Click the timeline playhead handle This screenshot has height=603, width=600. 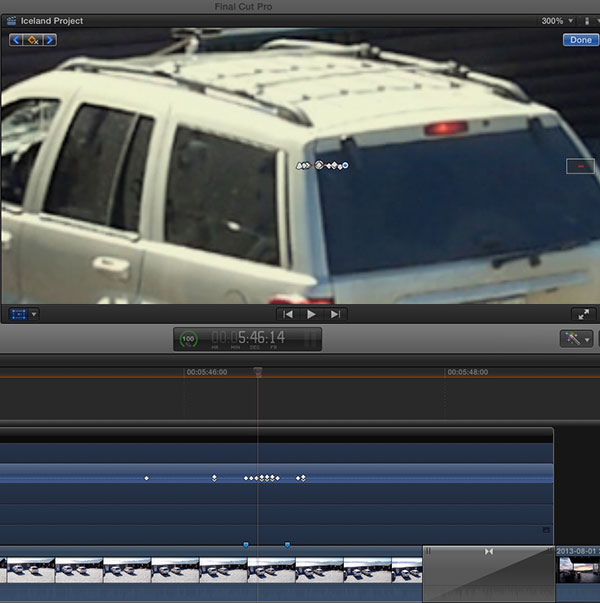(258, 371)
